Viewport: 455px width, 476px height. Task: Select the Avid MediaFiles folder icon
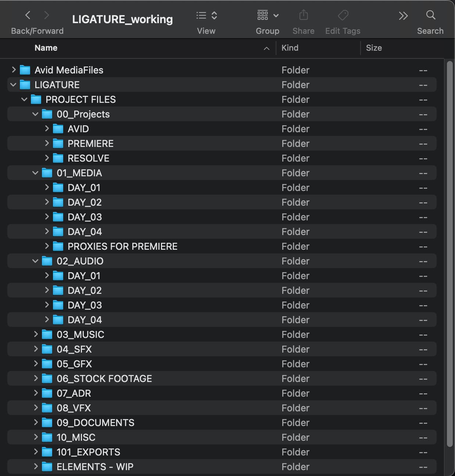click(x=25, y=70)
